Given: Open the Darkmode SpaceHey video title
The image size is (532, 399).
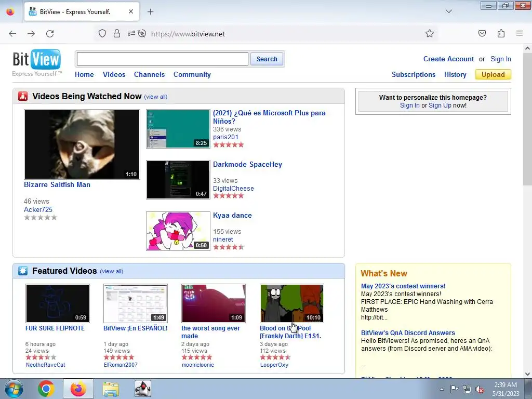Looking at the screenshot, I should pos(247,164).
